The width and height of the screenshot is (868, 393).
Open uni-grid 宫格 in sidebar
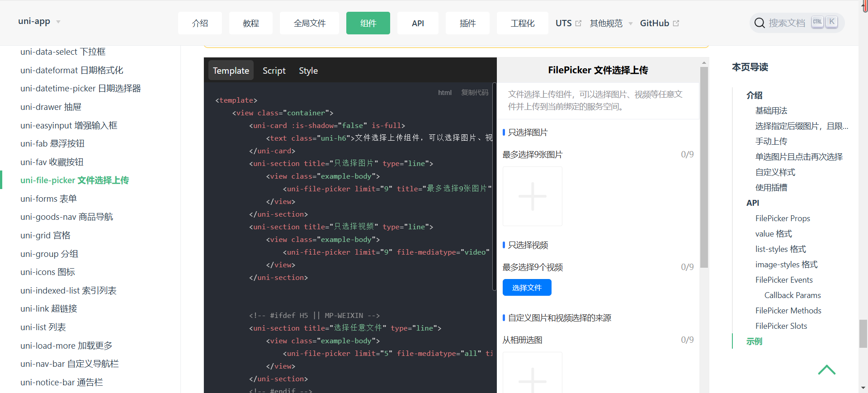click(45, 235)
